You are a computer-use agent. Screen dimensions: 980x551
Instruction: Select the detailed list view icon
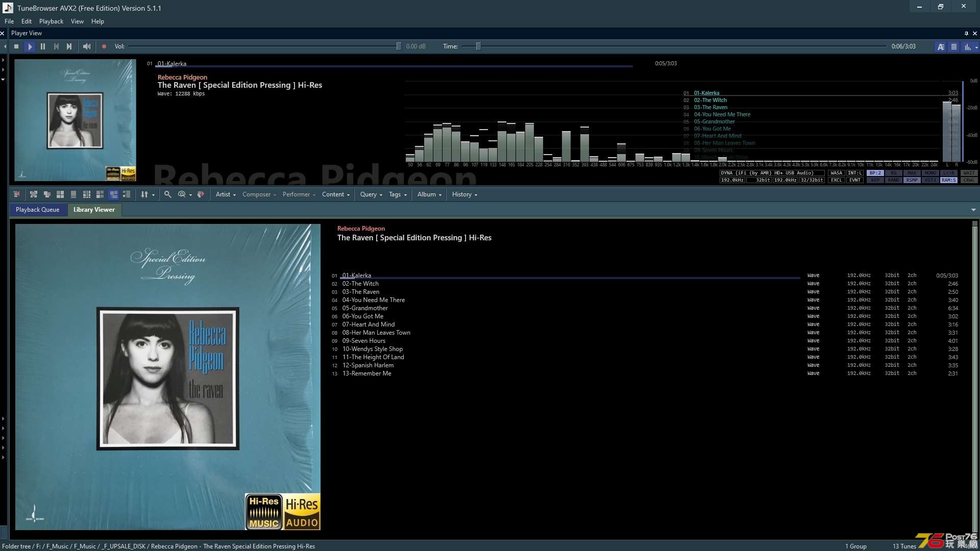(x=127, y=194)
